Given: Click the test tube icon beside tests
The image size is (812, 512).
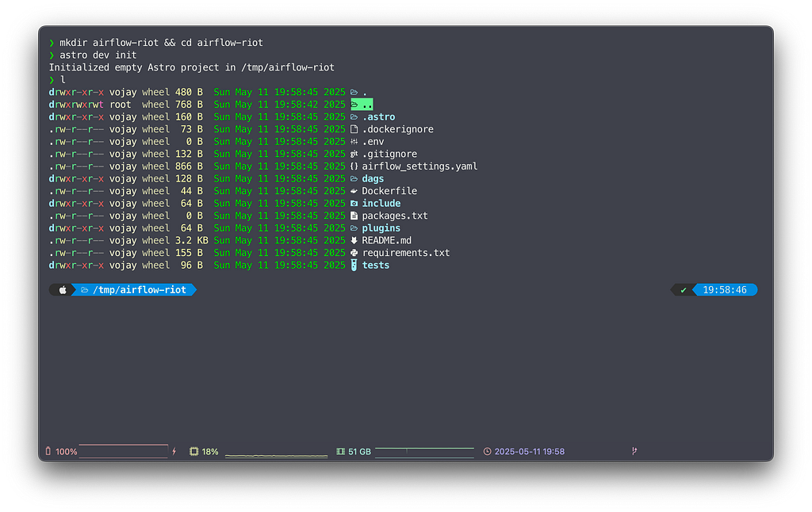Looking at the screenshot, I should click(354, 265).
